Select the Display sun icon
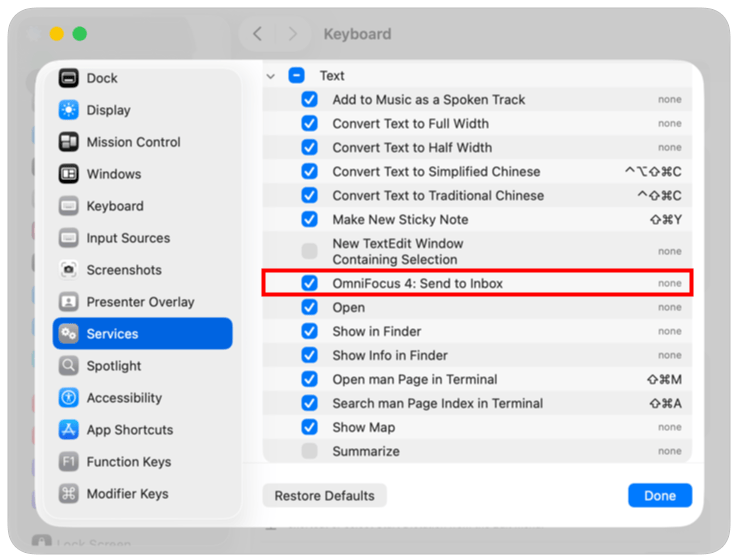This screenshot has height=560, width=736. [68, 110]
